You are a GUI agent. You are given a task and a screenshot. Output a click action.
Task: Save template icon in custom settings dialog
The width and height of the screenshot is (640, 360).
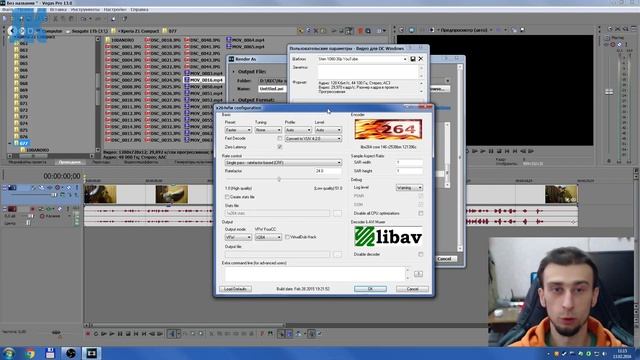click(x=413, y=59)
